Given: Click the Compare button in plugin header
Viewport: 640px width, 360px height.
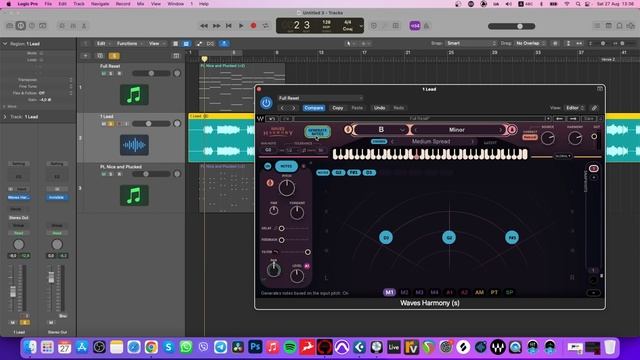Looking at the screenshot, I should coord(313,108).
